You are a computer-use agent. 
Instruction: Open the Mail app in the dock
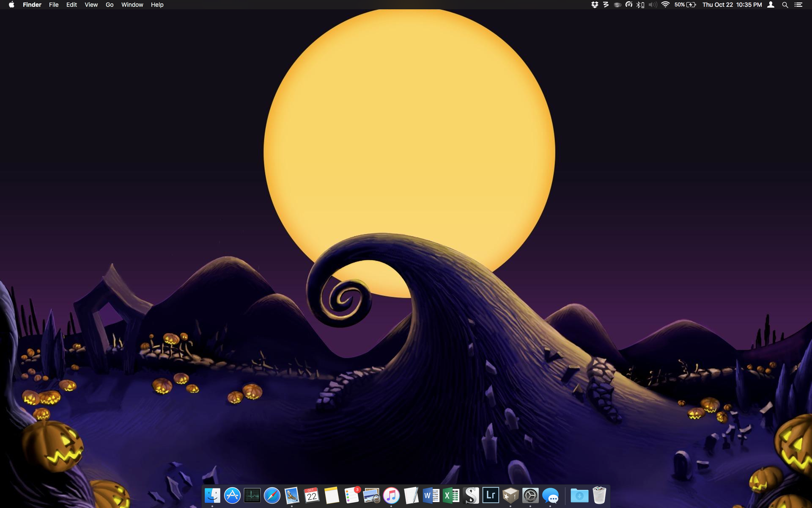tap(292, 495)
